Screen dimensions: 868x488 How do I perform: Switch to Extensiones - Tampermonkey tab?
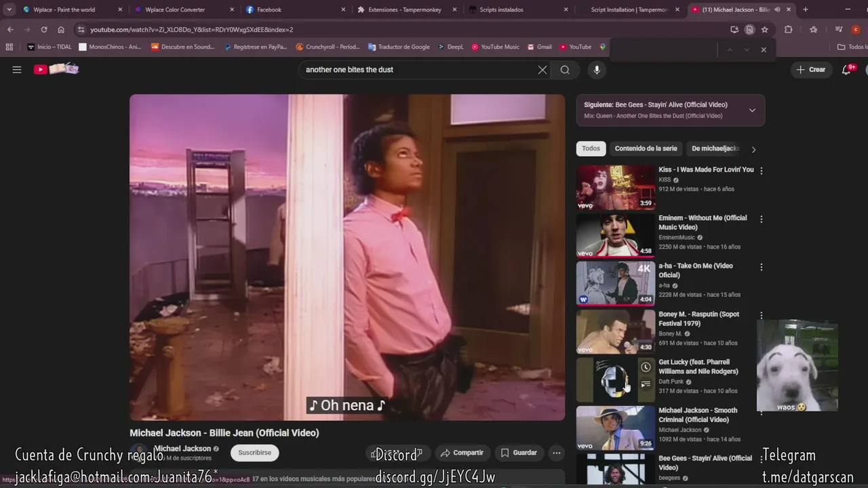pyautogui.click(x=407, y=9)
